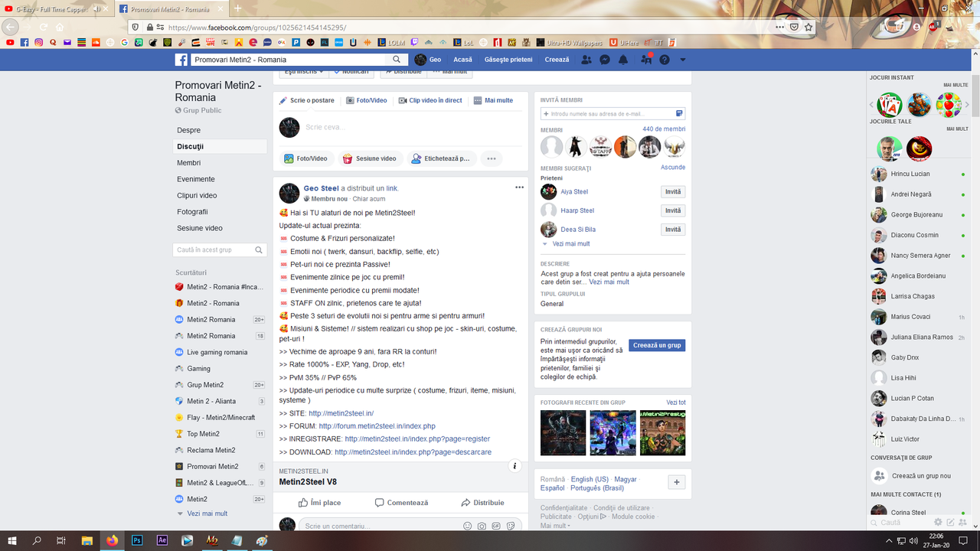Click the Windows Start button
This screenshot has width=980, height=551.
(12, 540)
